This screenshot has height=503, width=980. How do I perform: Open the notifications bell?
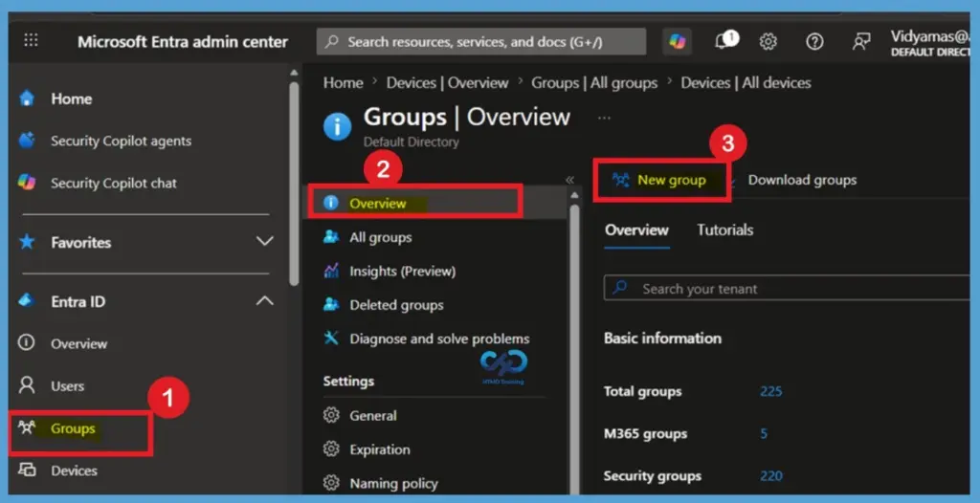(724, 41)
